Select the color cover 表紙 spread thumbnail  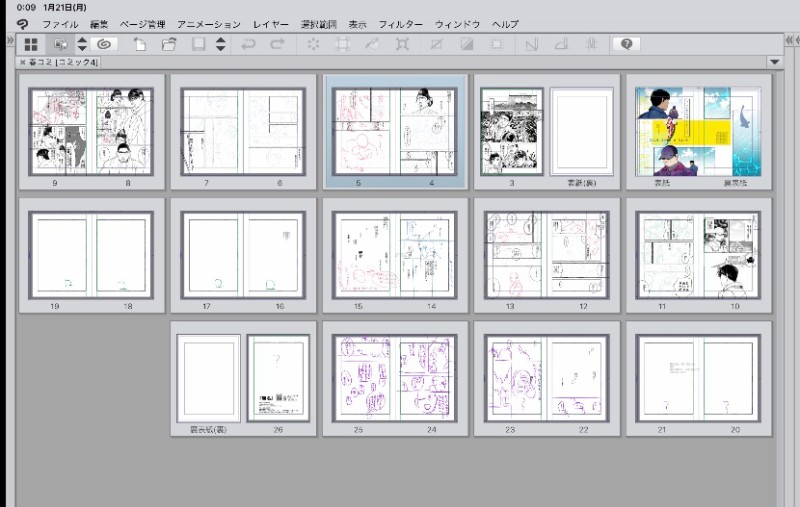[x=698, y=132]
